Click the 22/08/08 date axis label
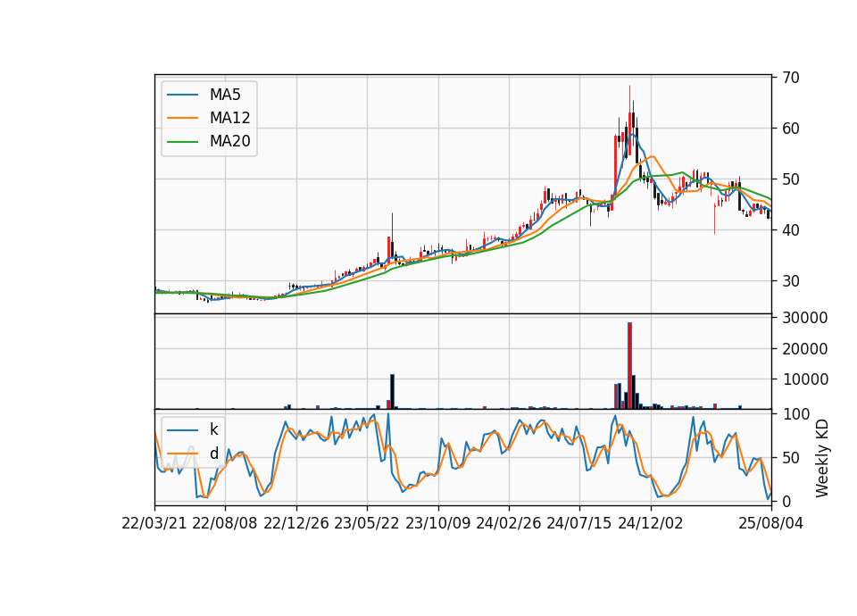This screenshot has width=857, height=616. click(225, 524)
